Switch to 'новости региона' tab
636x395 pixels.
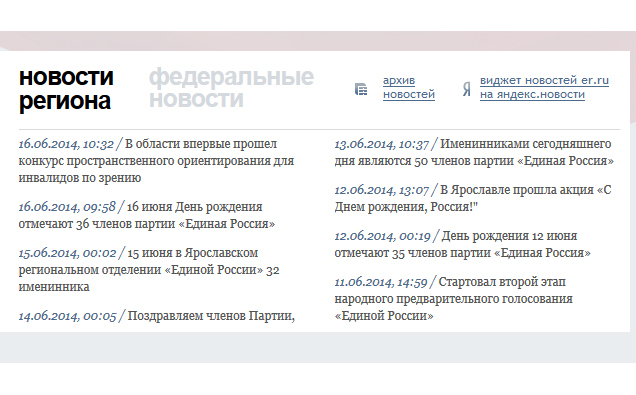pos(66,89)
